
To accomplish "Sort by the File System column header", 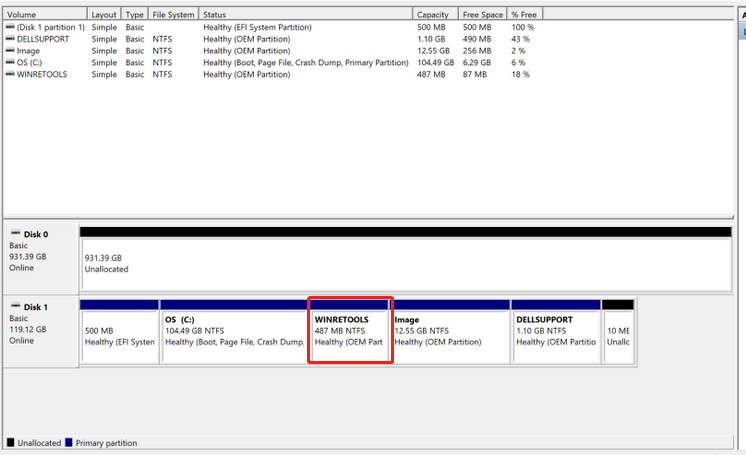I will 173,14.
